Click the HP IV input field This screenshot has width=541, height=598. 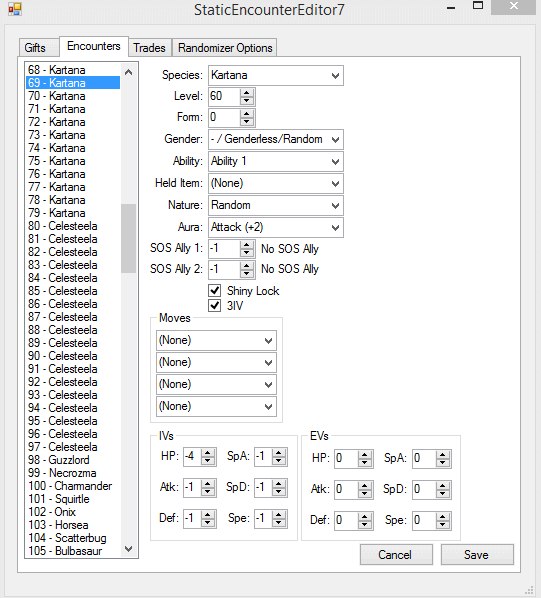coord(193,457)
